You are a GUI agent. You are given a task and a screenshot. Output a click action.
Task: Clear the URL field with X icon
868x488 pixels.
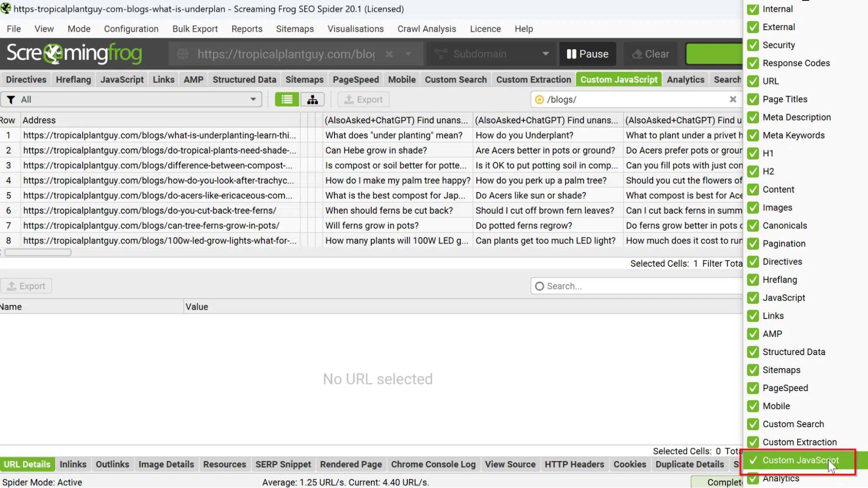(389, 54)
